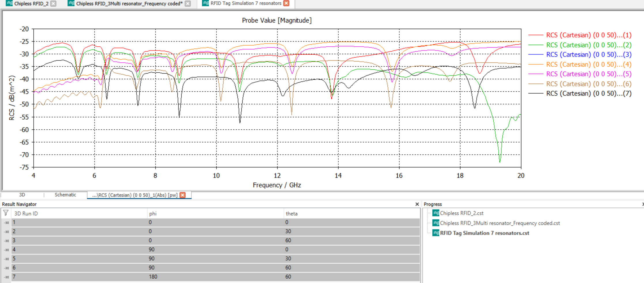Viewport: 644px width, 283px height.
Task: Click the filter icon in Result Navigator
Action: 6,213
